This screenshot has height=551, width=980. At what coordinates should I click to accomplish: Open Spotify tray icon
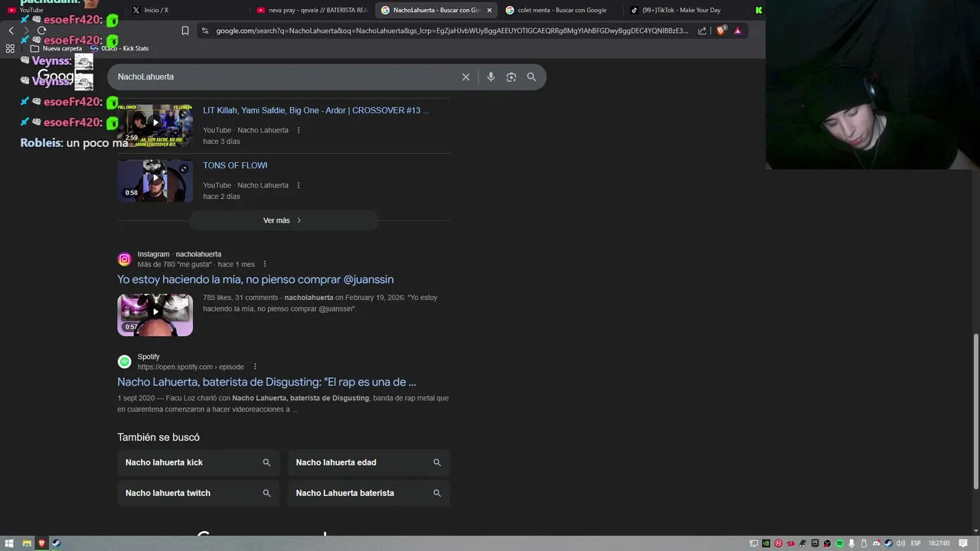point(839,543)
